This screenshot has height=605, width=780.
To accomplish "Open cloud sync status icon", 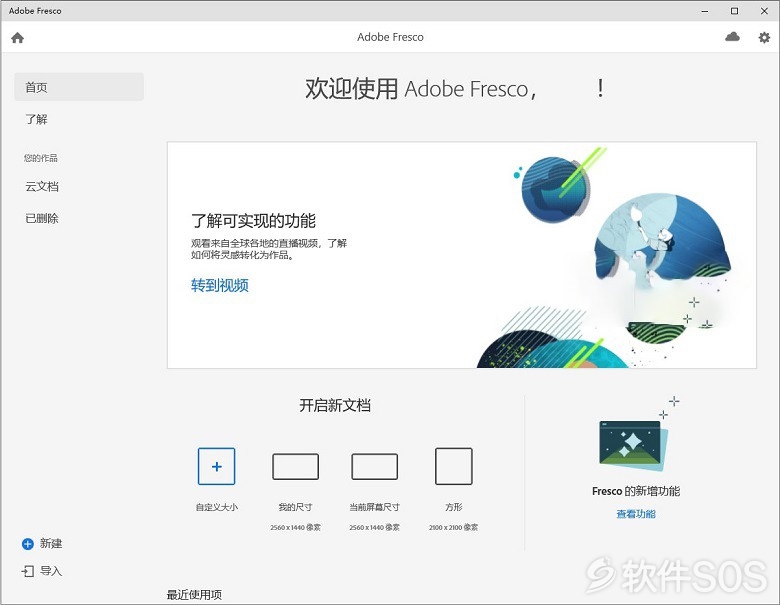I will click(732, 37).
